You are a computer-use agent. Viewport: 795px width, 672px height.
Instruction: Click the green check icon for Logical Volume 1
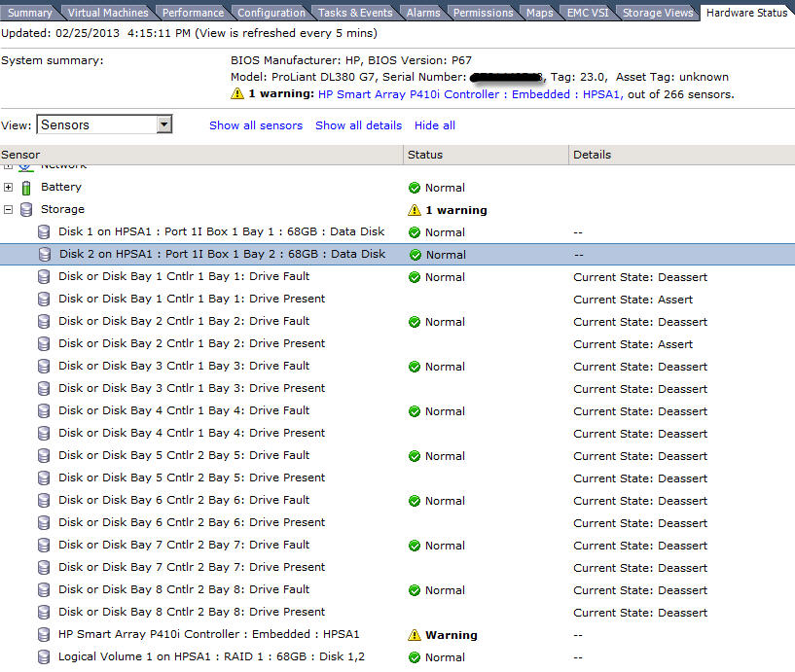(x=415, y=657)
